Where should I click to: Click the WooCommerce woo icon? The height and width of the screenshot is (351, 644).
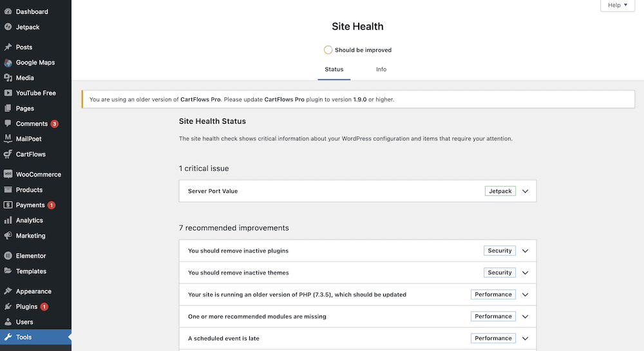(8, 174)
